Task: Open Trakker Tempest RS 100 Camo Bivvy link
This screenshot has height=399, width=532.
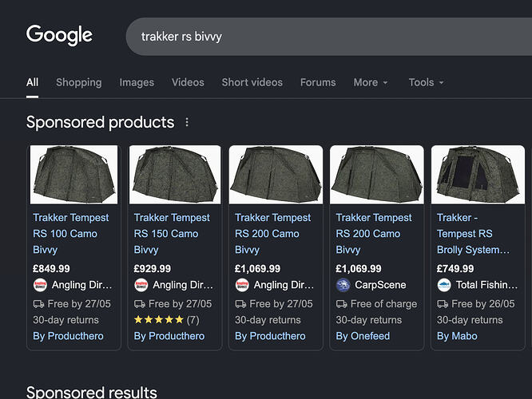Action: point(71,234)
